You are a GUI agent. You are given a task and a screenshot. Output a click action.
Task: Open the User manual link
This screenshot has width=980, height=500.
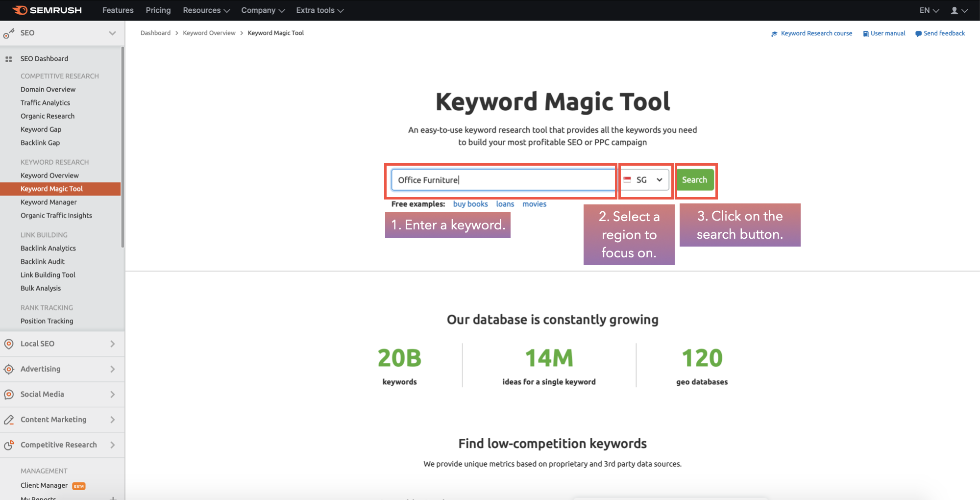pos(888,33)
